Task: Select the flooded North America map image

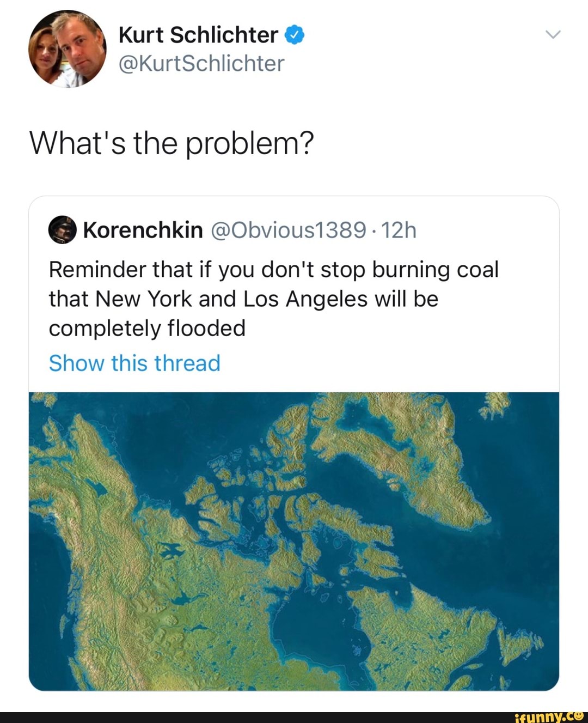Action: point(294,542)
